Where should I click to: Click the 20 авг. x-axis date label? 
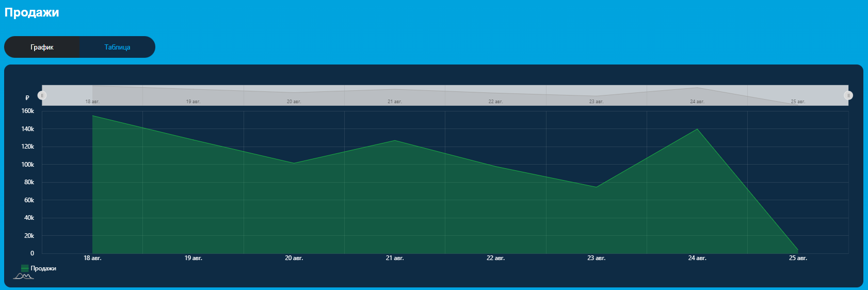(x=294, y=258)
